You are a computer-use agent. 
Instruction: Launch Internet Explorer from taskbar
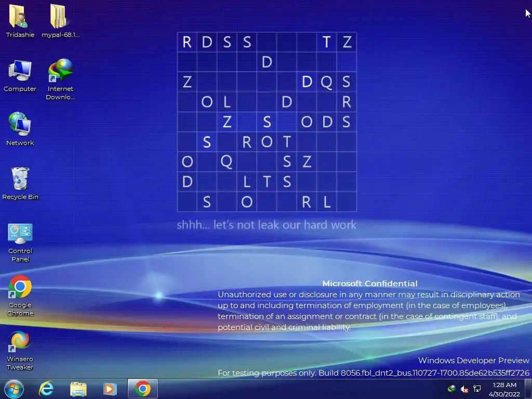[46, 389]
